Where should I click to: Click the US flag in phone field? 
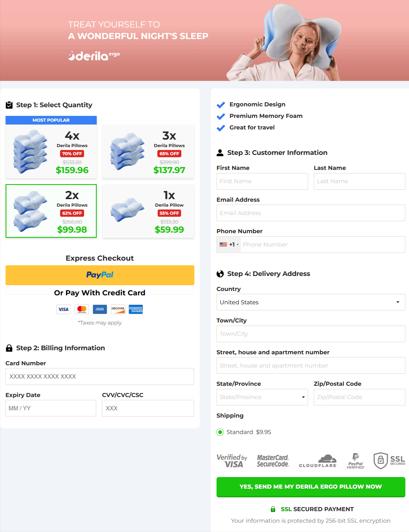pyautogui.click(x=223, y=244)
